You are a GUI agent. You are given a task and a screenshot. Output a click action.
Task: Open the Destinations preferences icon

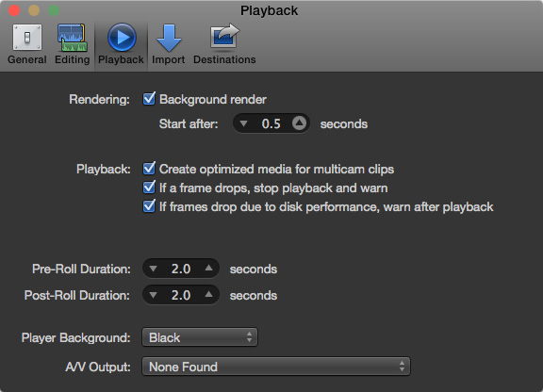[224, 37]
